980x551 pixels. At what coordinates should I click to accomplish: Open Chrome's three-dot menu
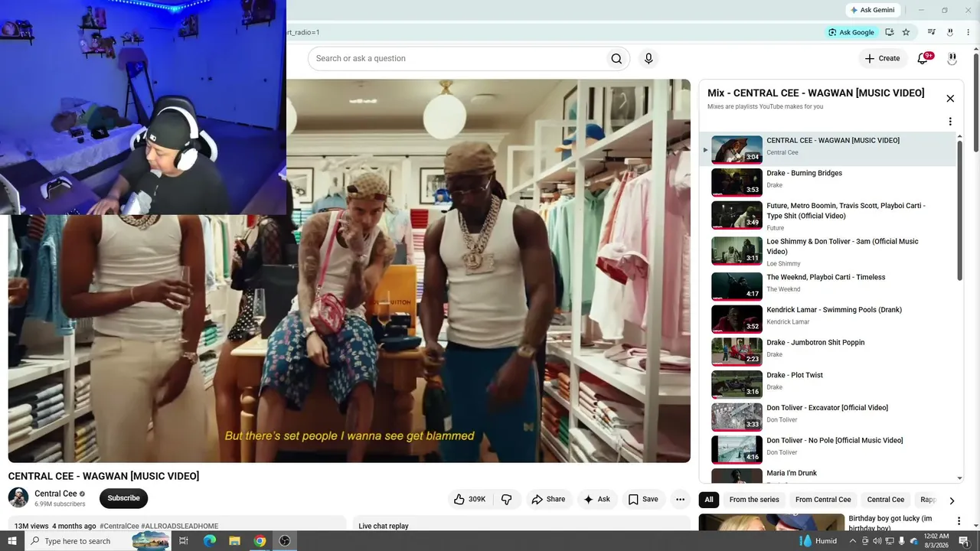pos(968,32)
